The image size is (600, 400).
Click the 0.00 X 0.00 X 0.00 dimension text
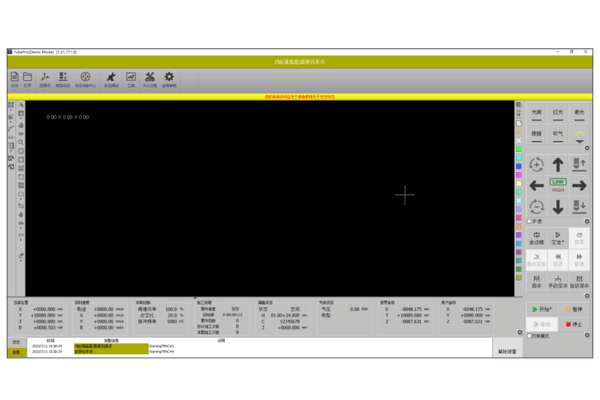pyautogui.click(x=68, y=117)
